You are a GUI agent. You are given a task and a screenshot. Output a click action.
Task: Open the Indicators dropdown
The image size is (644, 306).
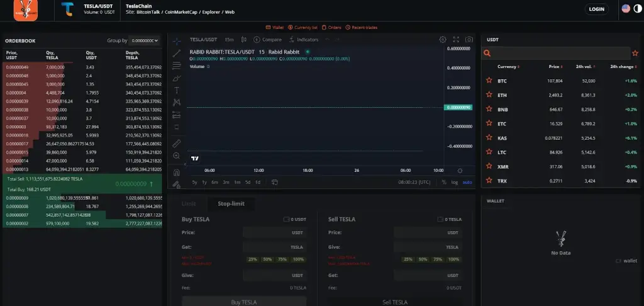[x=304, y=40]
